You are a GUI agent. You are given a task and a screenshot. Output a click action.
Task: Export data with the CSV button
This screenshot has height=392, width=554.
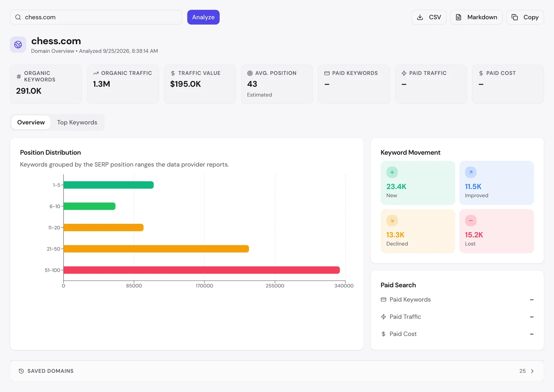[429, 17]
